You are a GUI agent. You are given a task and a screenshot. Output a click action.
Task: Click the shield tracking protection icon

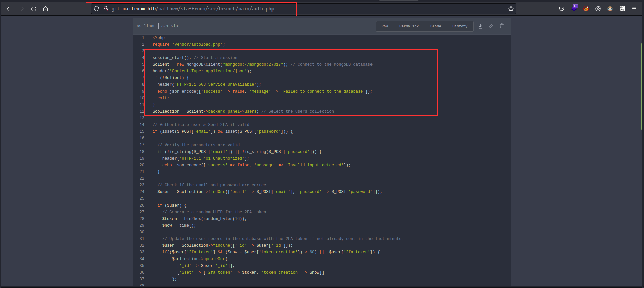tap(96, 9)
